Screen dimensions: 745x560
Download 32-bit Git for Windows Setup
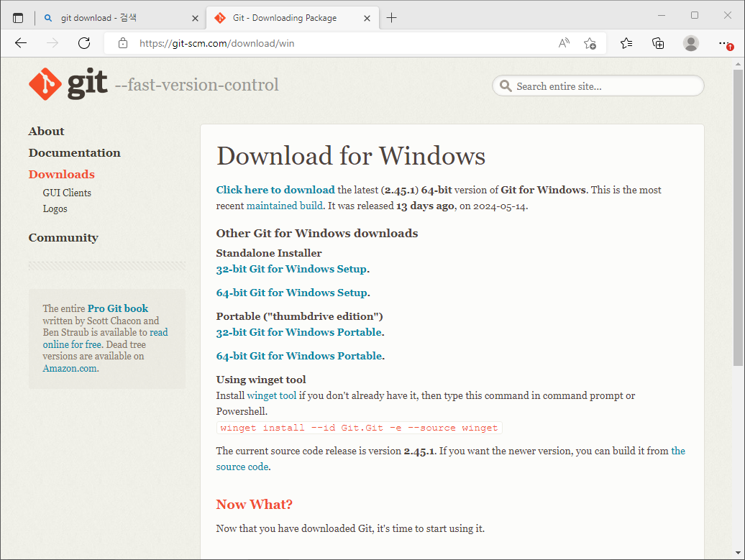tap(292, 269)
